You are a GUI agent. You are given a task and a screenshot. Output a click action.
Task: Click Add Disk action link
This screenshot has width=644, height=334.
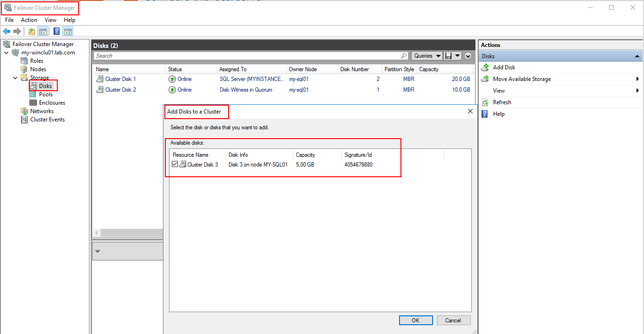point(504,67)
